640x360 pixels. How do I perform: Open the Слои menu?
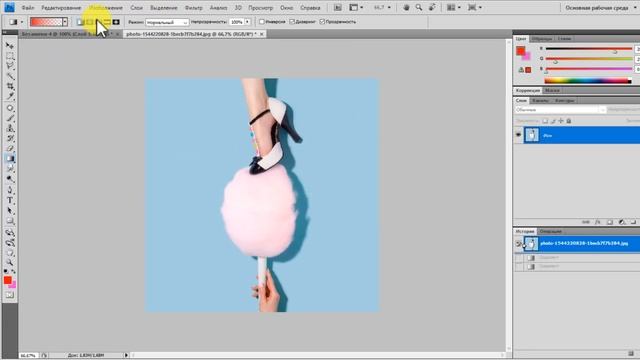point(136,8)
